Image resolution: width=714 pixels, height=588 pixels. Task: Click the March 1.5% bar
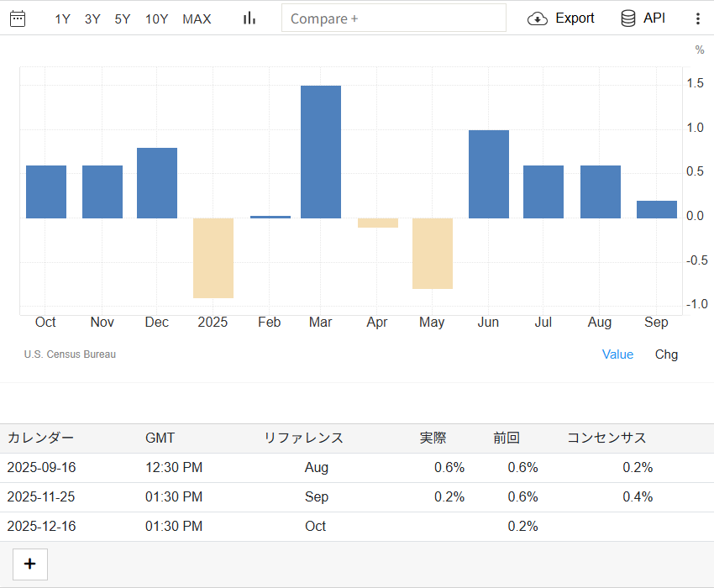point(321,151)
